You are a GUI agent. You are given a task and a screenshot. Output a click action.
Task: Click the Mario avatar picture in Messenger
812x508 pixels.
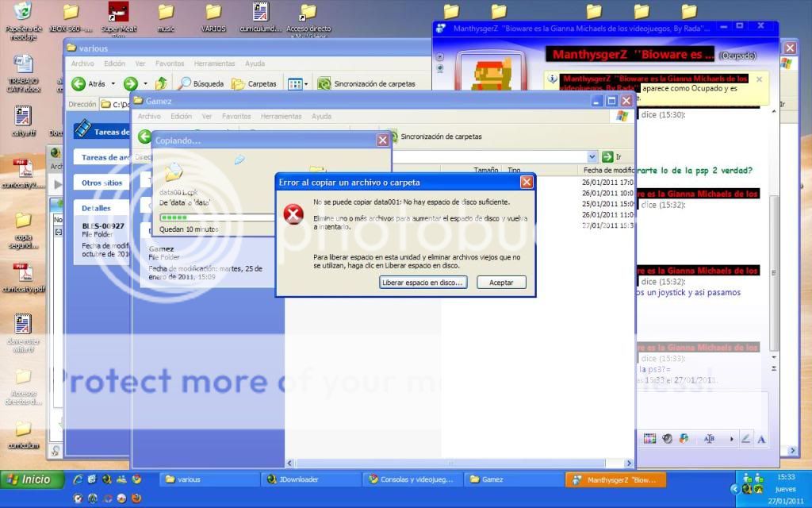(x=490, y=72)
